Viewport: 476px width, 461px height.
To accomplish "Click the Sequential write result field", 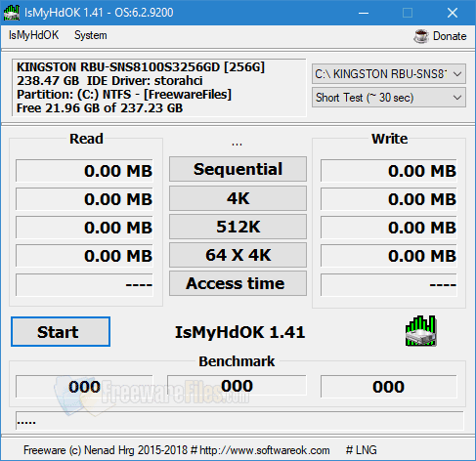I will pyautogui.click(x=389, y=171).
